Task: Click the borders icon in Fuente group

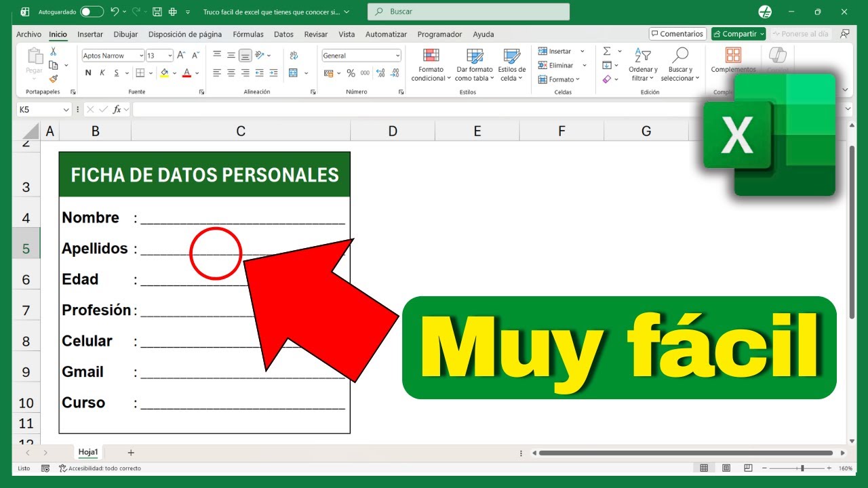Action: 140,73
